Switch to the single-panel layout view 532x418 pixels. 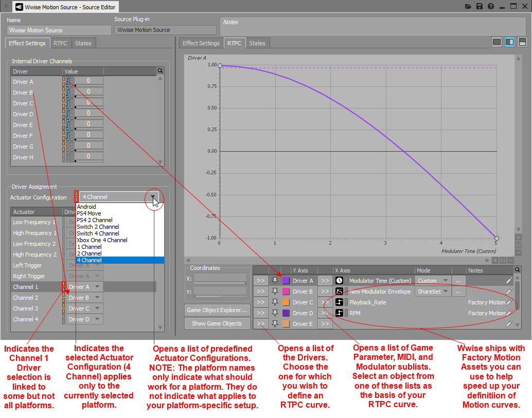pos(496,42)
